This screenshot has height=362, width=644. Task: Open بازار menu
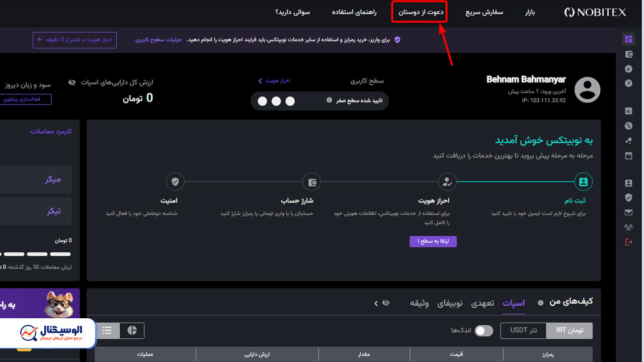(530, 13)
